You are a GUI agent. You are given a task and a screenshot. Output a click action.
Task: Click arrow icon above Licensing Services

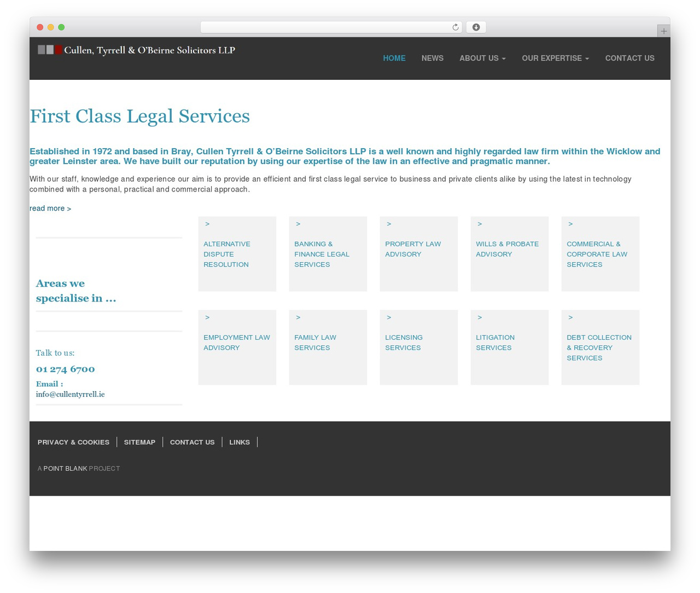pyautogui.click(x=389, y=317)
